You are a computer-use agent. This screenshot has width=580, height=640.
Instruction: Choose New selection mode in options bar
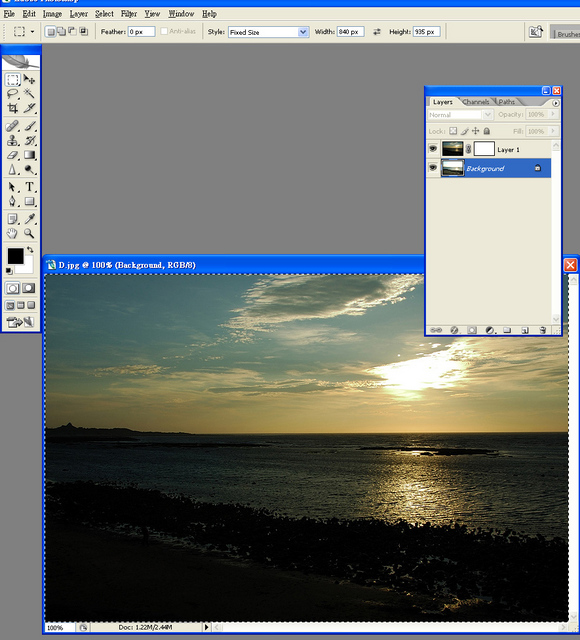click(x=51, y=31)
